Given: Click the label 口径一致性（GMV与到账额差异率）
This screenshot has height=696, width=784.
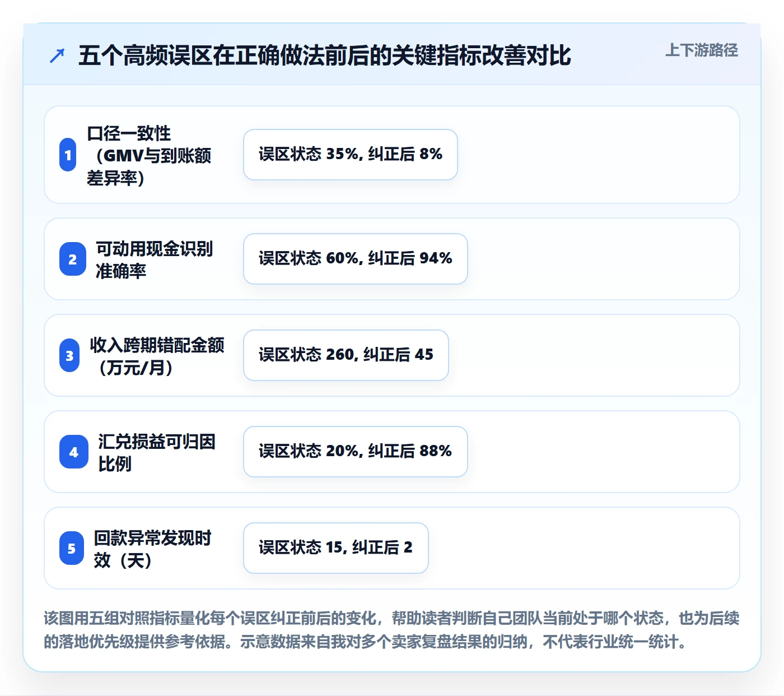Looking at the screenshot, I should tap(150, 155).
